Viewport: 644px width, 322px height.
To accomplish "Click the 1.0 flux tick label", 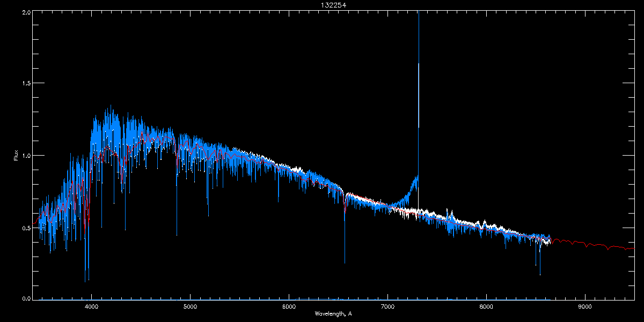I will click(25, 156).
